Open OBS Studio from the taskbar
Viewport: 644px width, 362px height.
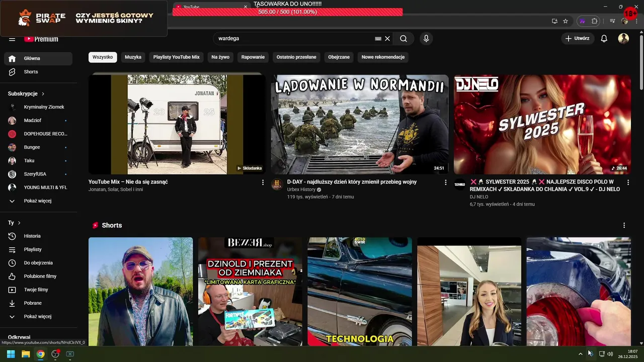(55, 354)
